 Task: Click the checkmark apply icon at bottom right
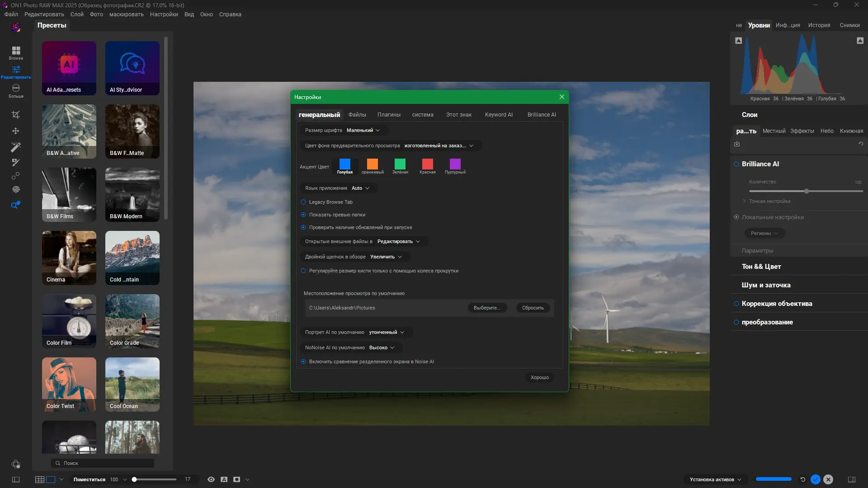815,479
